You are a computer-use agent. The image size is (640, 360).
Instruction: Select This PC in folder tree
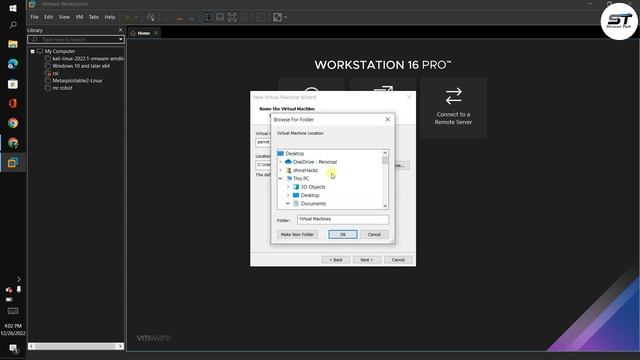click(x=301, y=179)
